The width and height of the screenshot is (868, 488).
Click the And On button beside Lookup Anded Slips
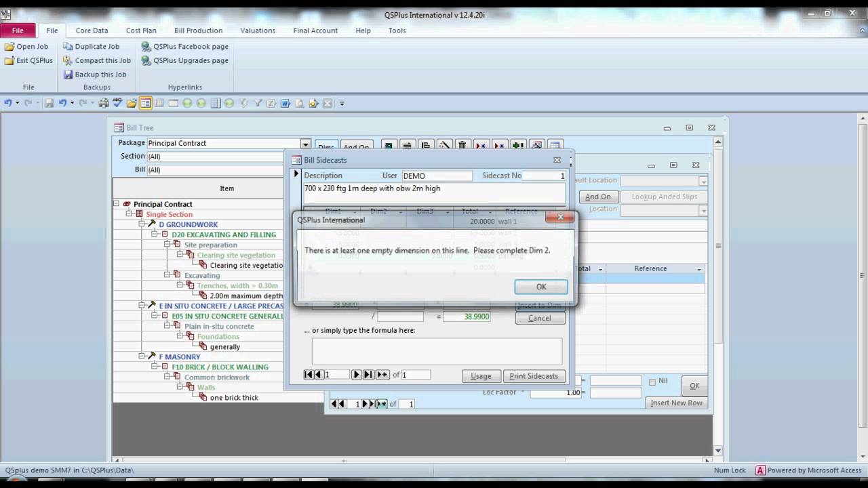[x=597, y=197]
